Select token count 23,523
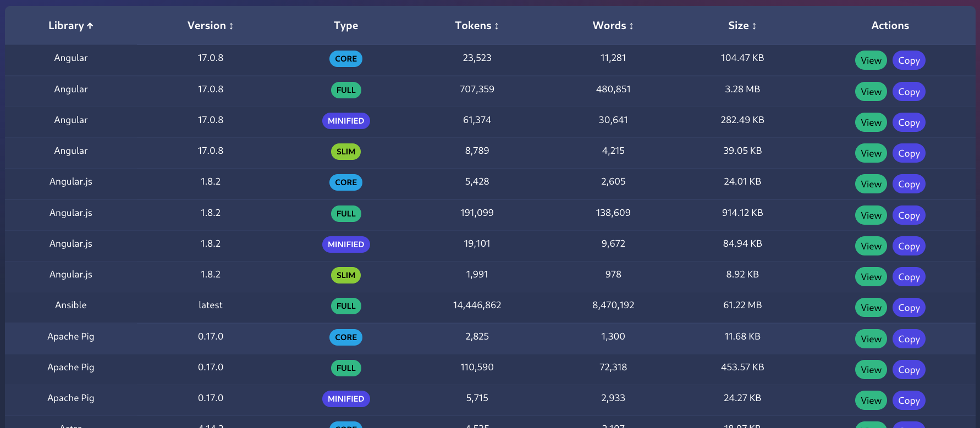980x428 pixels. point(477,58)
